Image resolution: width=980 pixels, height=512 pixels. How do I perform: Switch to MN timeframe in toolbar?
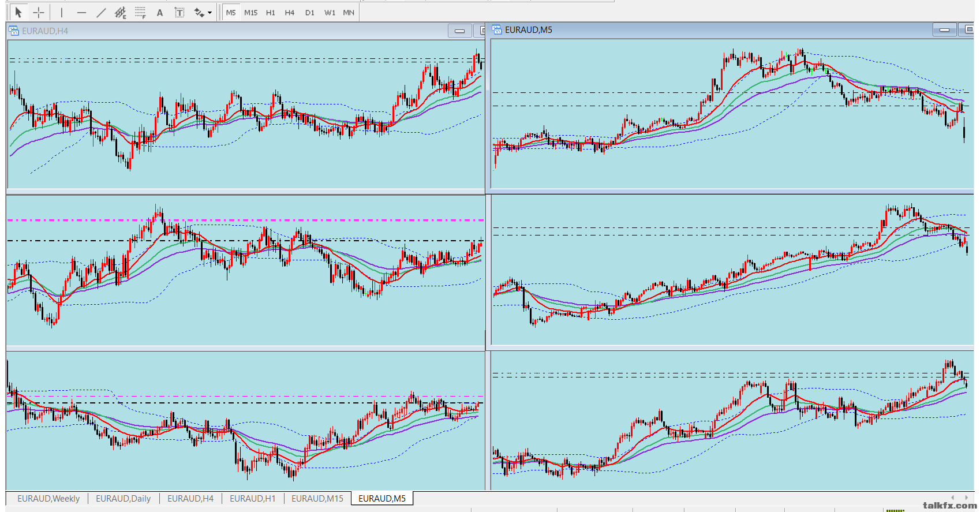pos(349,12)
